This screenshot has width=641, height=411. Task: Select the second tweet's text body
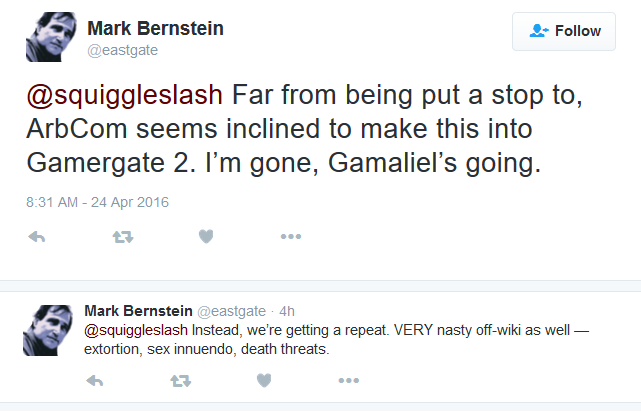click(336, 339)
